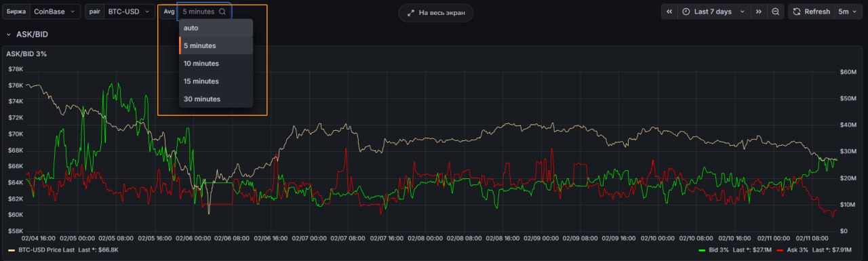868x261 pixels.
Task: Open the Биржа CoinBase exchange dropdown
Action: (55, 12)
